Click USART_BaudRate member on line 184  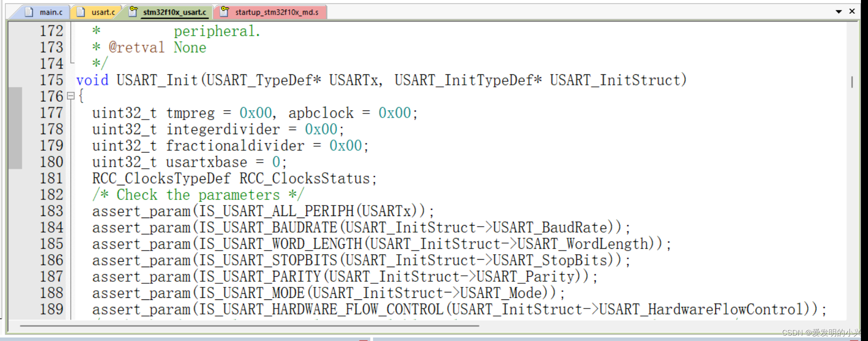[x=550, y=228]
